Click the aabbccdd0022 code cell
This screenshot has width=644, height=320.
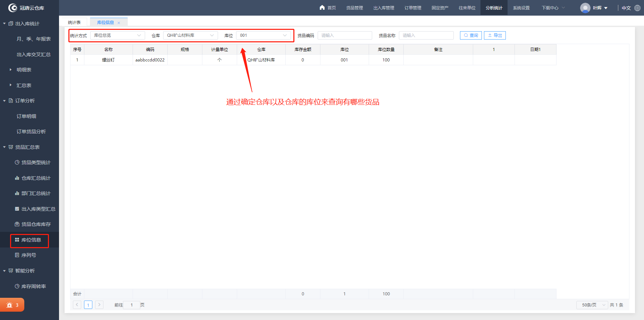(x=150, y=60)
